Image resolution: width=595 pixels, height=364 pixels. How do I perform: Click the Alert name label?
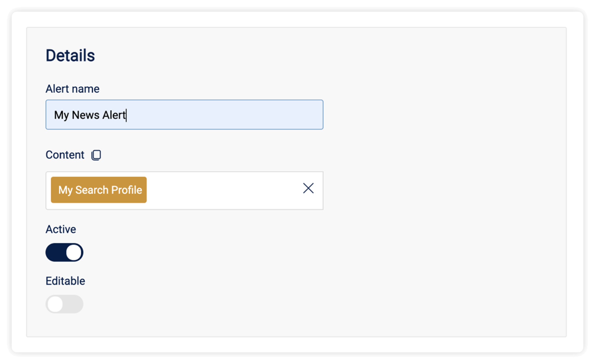(72, 89)
